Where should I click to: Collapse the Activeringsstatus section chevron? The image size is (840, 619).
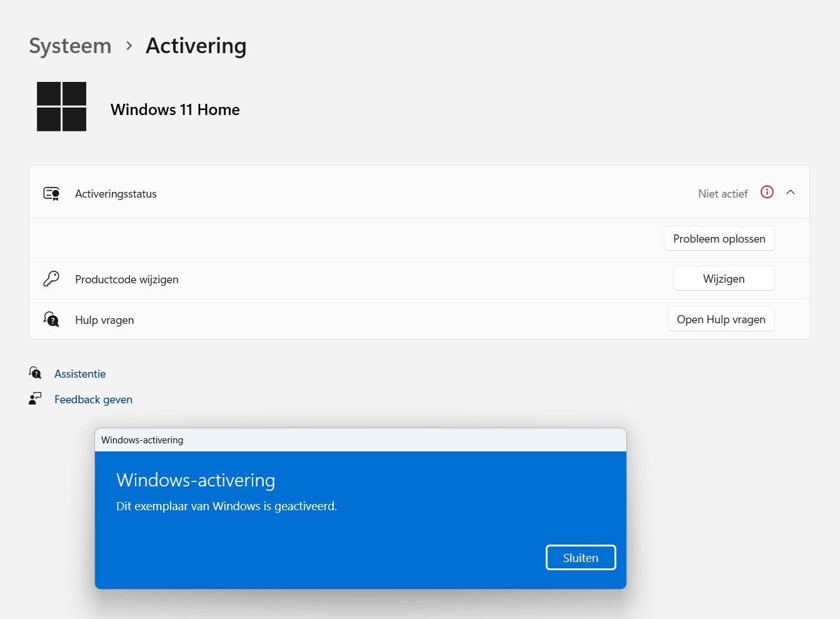(x=791, y=193)
